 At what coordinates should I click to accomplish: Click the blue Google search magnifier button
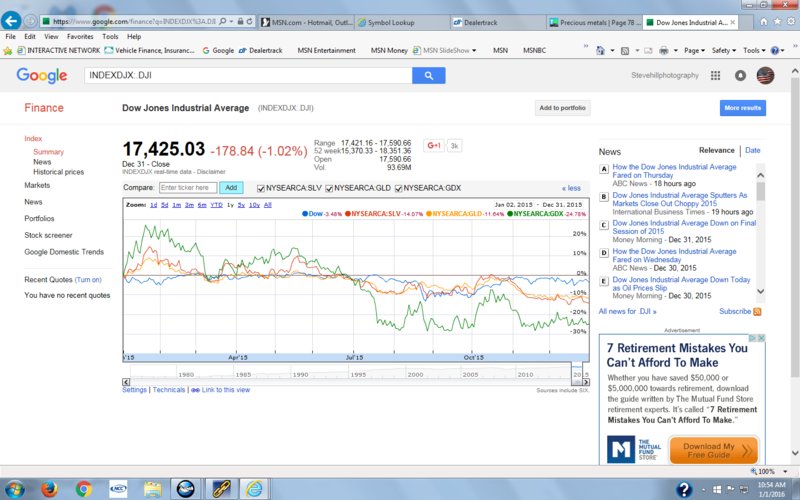pos(429,76)
